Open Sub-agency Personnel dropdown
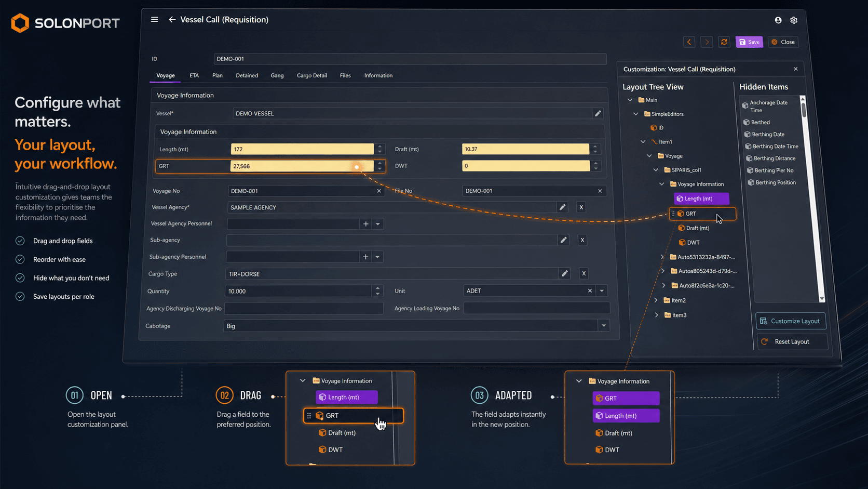This screenshot has width=868, height=489. coord(377,257)
